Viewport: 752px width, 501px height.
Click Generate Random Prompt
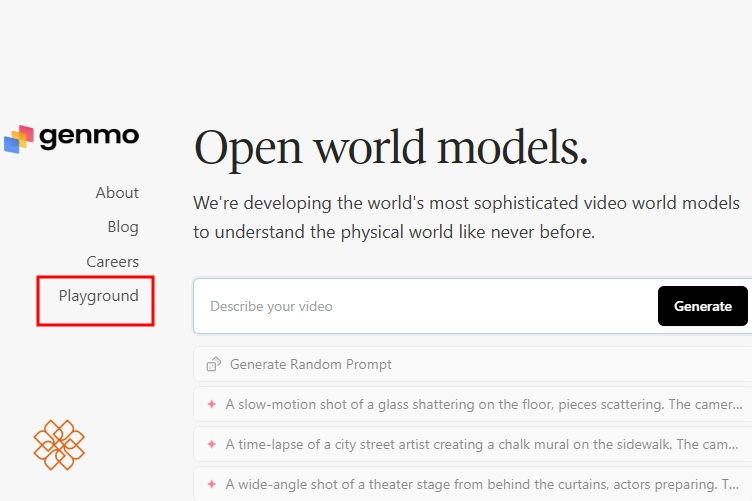point(472,364)
